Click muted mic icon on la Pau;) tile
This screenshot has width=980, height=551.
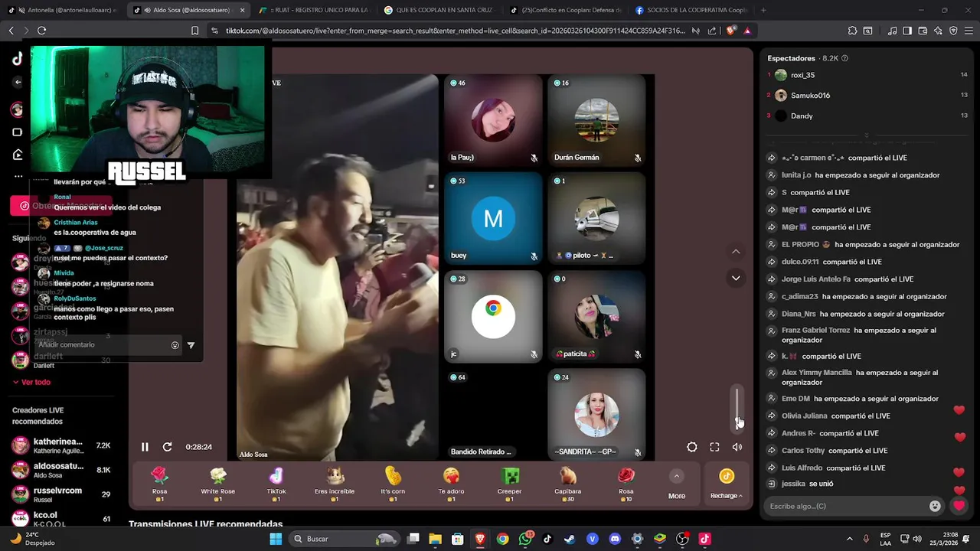534,158
